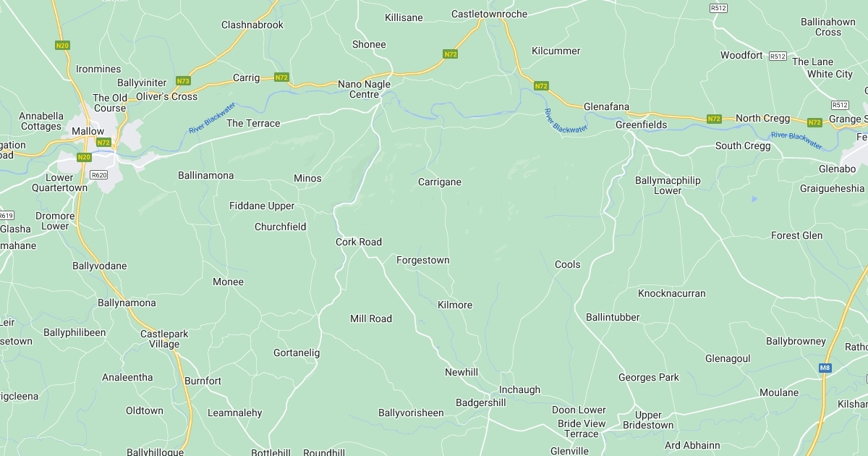Click the M8 motorway shield

(825, 368)
